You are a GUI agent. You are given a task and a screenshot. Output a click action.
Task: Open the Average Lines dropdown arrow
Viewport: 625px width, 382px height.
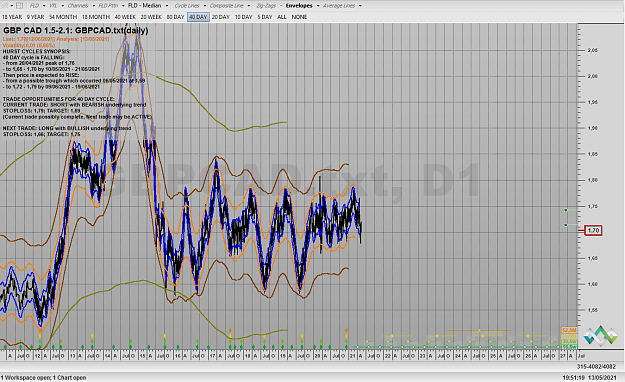[x=360, y=6]
